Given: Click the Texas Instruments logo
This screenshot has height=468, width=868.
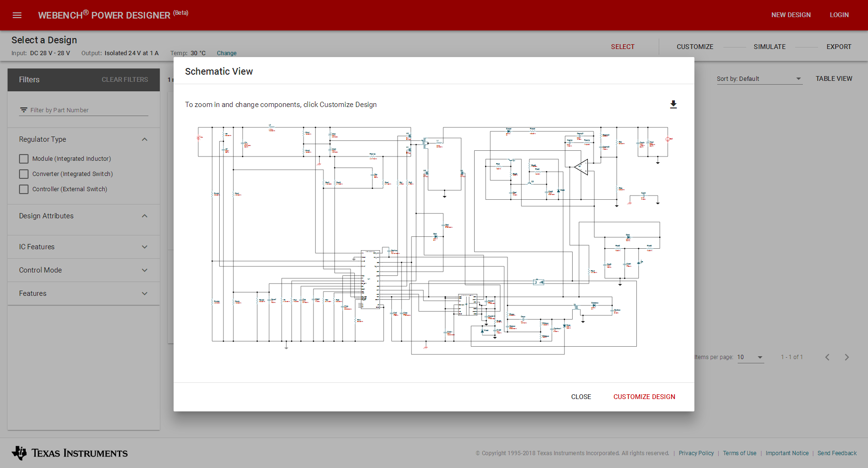Looking at the screenshot, I should pyautogui.click(x=70, y=453).
